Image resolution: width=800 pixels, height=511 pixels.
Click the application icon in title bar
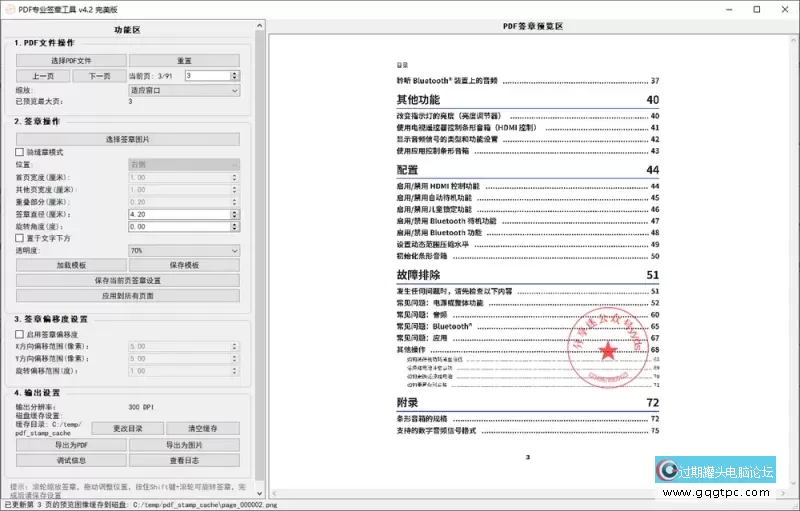(x=10, y=9)
